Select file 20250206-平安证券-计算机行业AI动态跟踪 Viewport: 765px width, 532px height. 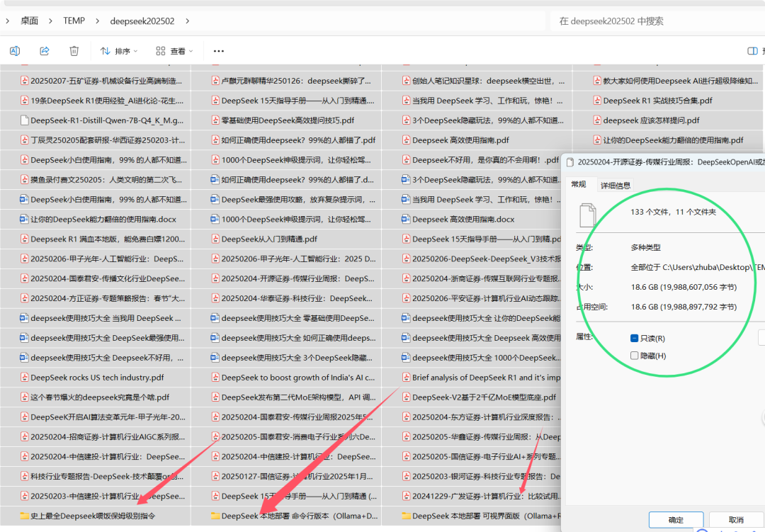(x=481, y=298)
